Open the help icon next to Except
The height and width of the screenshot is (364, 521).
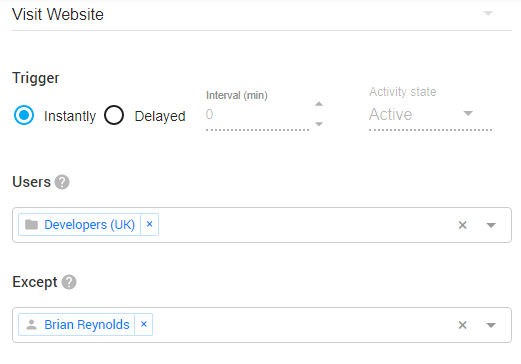pyautogui.click(x=69, y=282)
